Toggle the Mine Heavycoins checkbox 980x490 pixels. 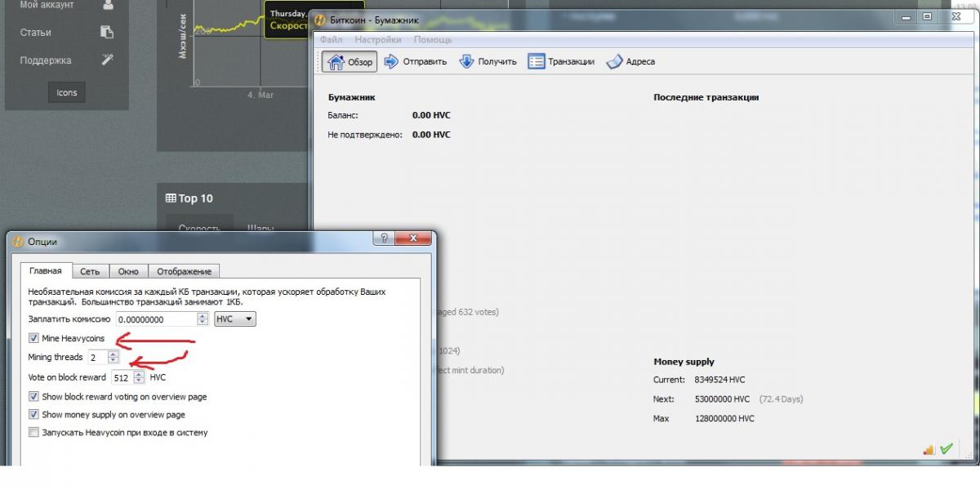pyautogui.click(x=33, y=338)
